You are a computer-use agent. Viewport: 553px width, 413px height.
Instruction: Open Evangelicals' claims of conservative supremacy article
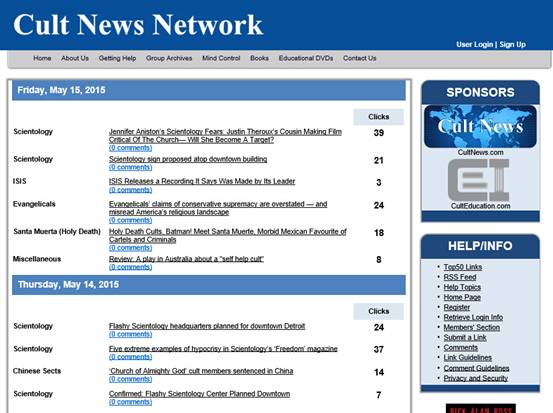218,208
